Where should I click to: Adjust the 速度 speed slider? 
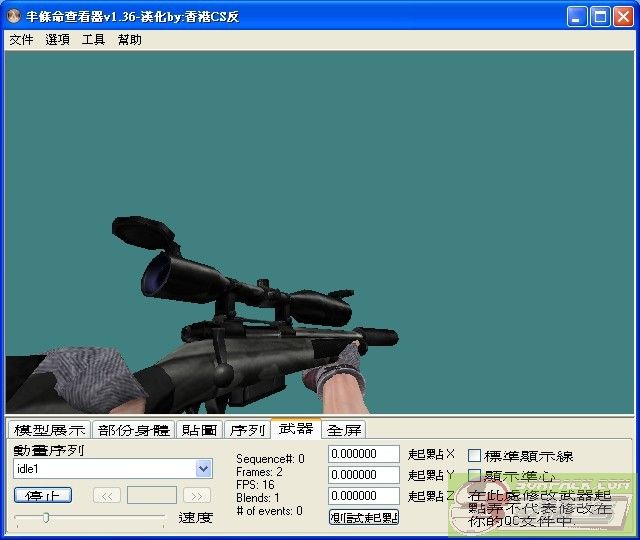tap(46, 517)
